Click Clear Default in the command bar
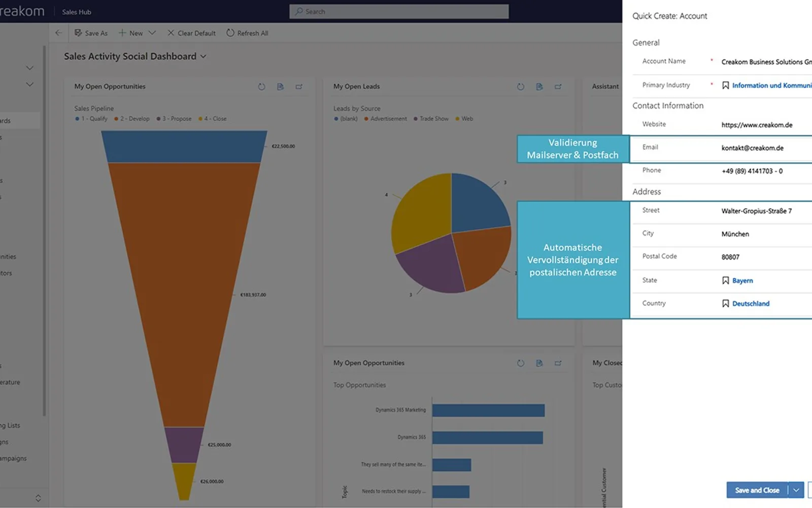 tap(191, 33)
